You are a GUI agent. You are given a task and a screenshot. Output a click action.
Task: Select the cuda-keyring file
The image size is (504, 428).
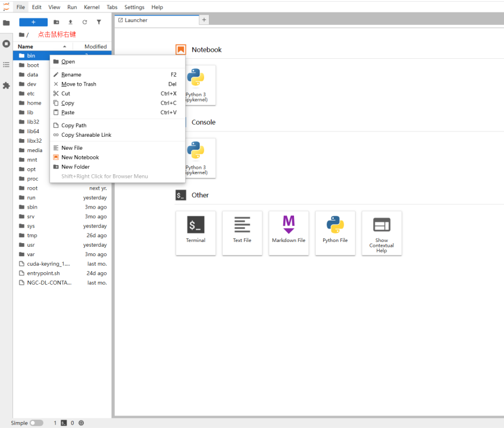click(62, 264)
